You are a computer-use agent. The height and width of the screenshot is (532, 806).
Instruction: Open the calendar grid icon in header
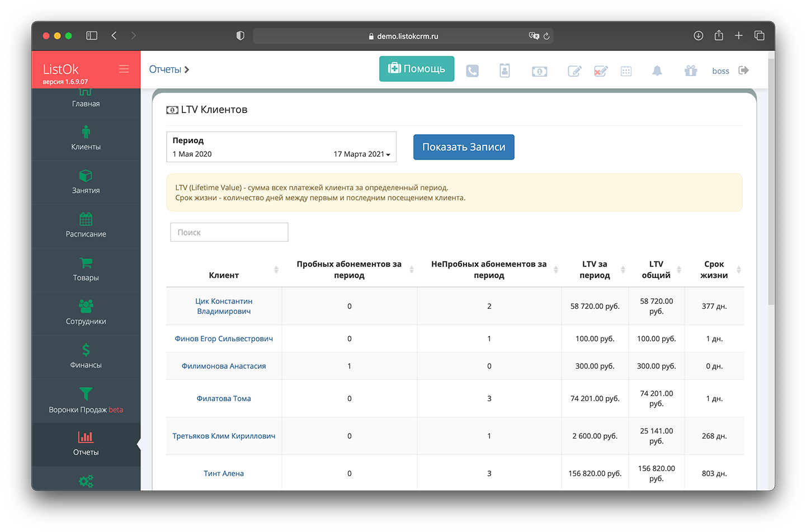point(626,71)
